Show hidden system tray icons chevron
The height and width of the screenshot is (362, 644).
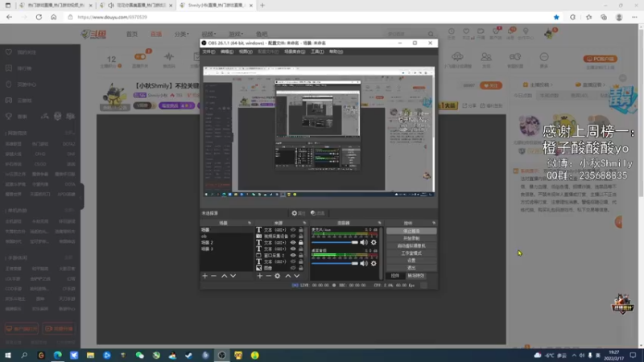pyautogui.click(x=574, y=355)
